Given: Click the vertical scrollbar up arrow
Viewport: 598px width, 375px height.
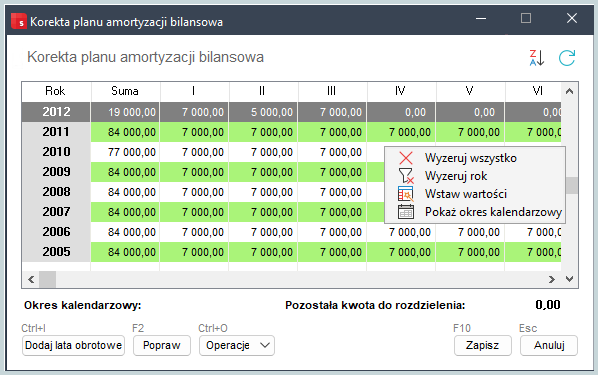Looking at the screenshot, I should (569, 91).
